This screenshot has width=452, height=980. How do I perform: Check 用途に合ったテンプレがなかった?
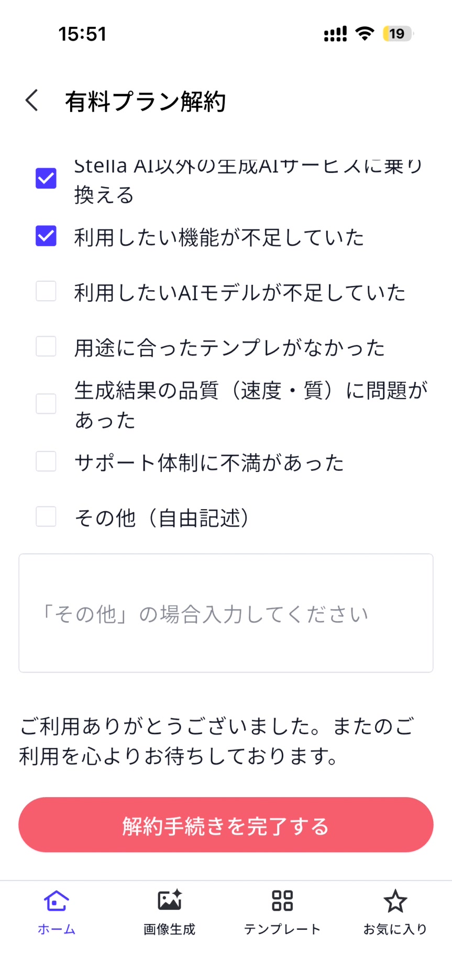(46, 347)
